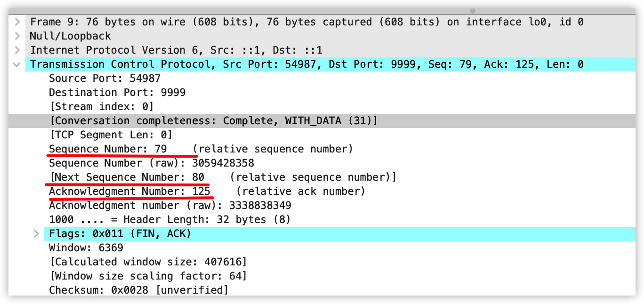Select the Sequence Number: 79 field

[108, 149]
